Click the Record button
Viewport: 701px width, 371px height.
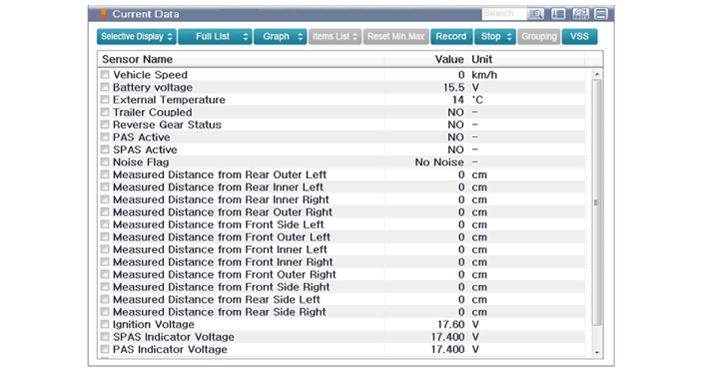coord(451,37)
